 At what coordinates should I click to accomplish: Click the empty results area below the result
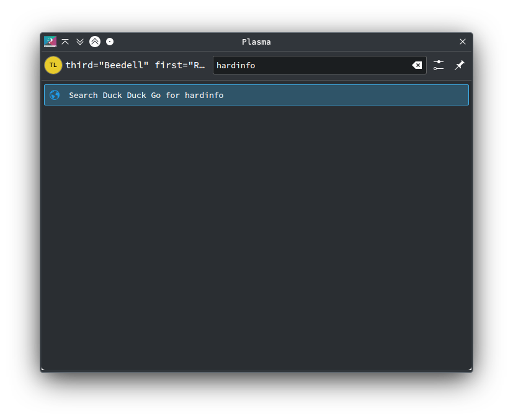256,237
